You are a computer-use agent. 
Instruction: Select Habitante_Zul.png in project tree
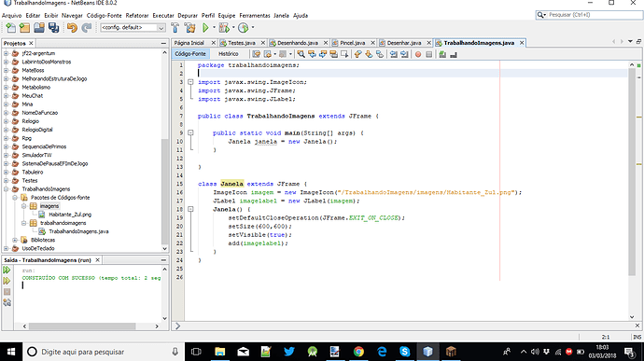pos(70,215)
